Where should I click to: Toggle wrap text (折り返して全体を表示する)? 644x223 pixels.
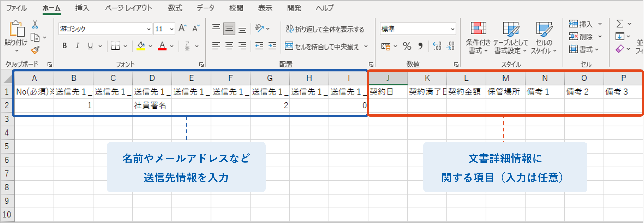(325, 29)
